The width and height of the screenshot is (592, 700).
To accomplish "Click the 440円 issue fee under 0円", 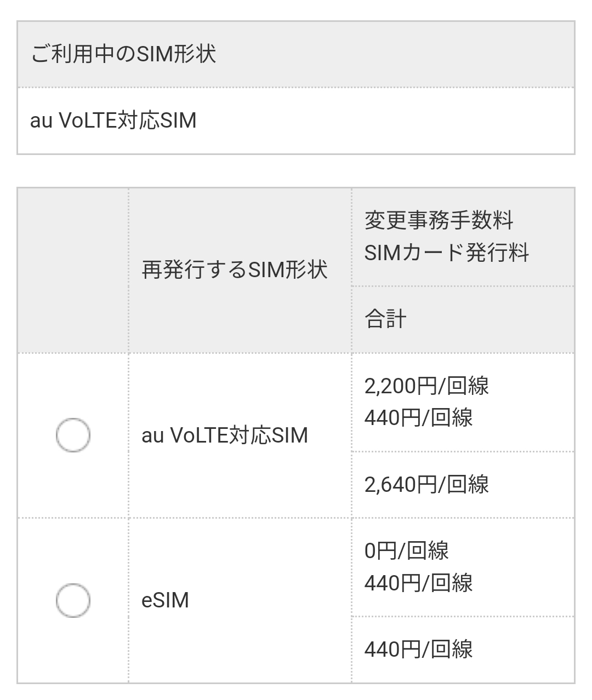I will point(419,583).
